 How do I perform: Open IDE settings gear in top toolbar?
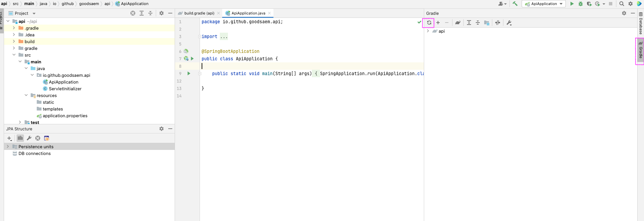click(631, 4)
